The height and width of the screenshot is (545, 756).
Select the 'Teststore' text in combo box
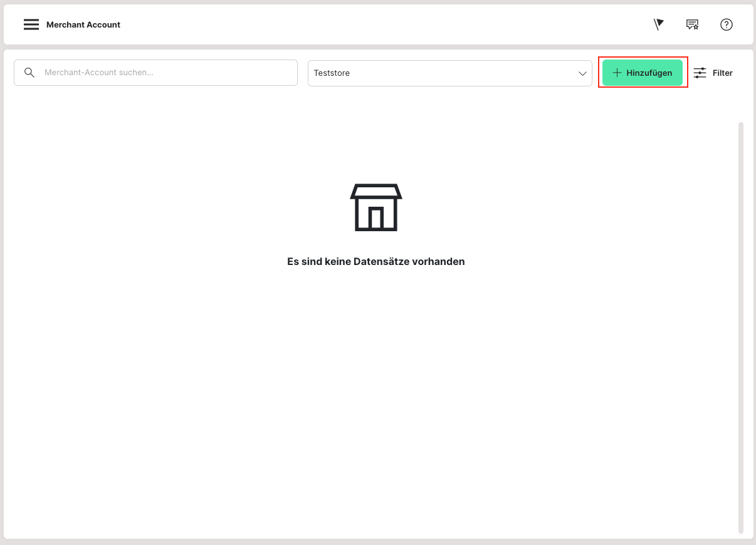[332, 73]
